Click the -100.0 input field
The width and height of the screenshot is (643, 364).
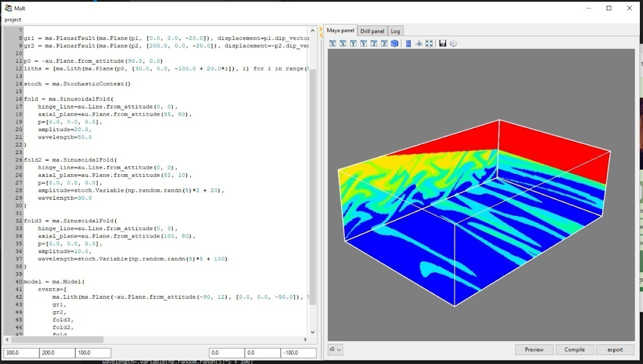point(298,353)
